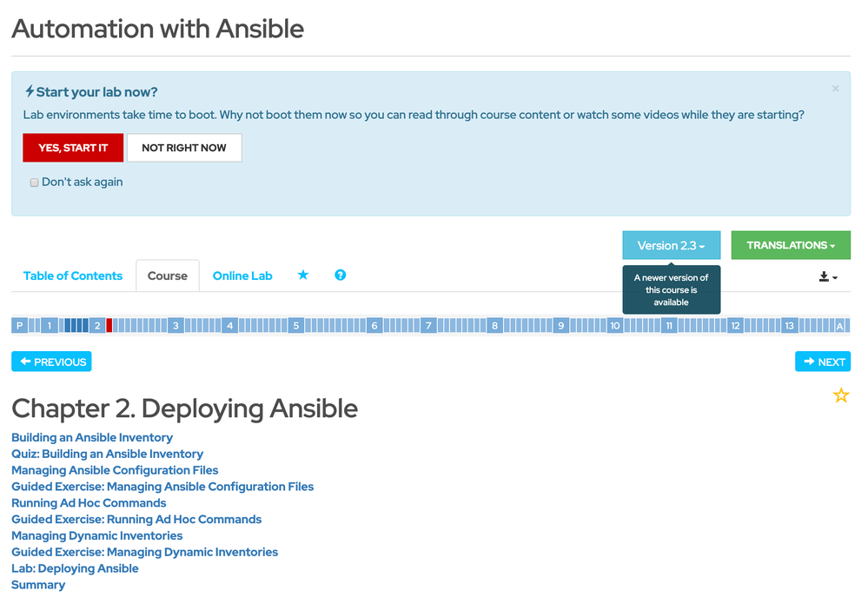868x604 pixels.
Task: Open Lab: Deploying Ansible link
Action: point(75,568)
